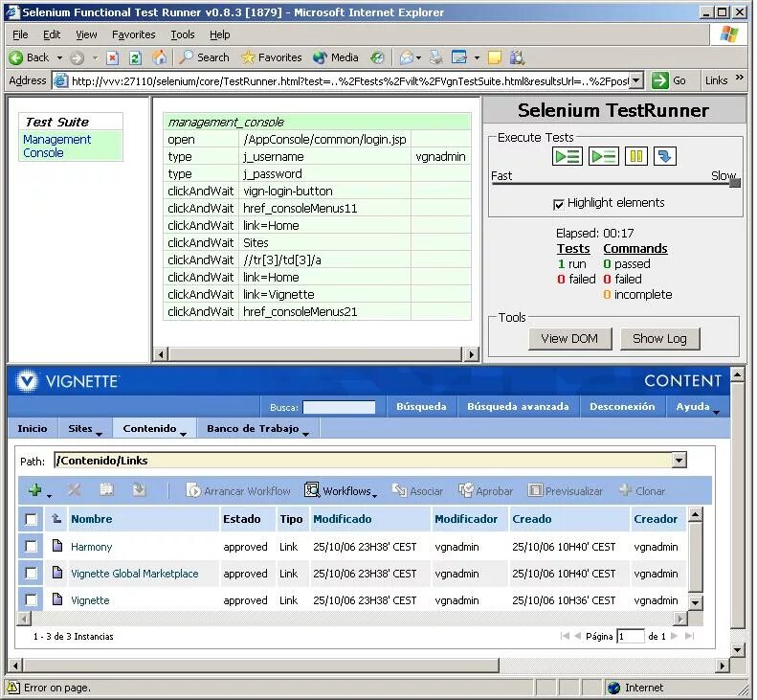This screenshot has width=757, height=700.
Task: Refresh the page in IE toolbar
Action: (x=135, y=58)
